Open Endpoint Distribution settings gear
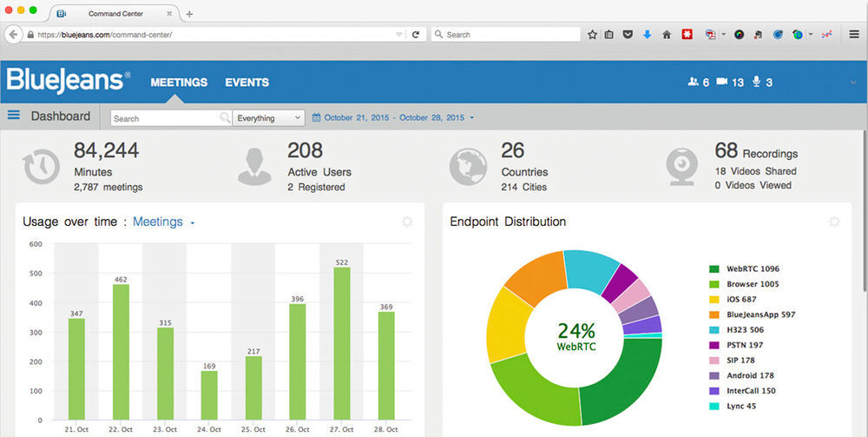This screenshot has height=437, width=868. click(834, 222)
